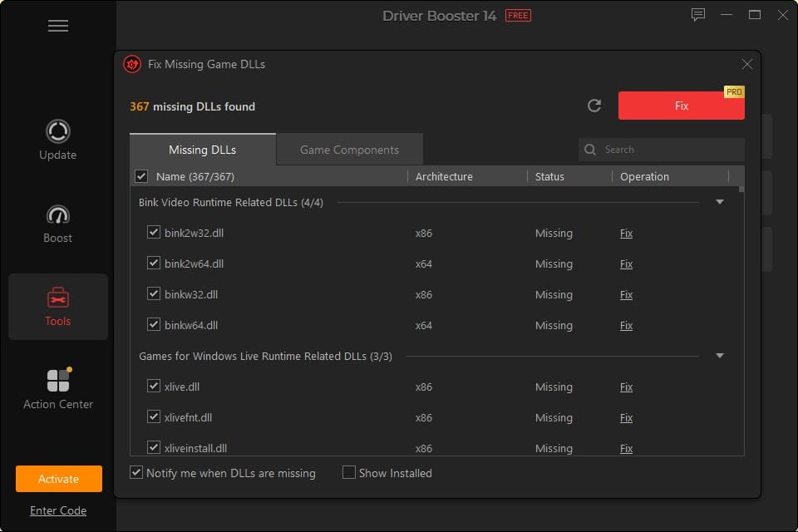The width and height of the screenshot is (798, 532).
Task: Open the Update section icon
Action: [x=58, y=131]
